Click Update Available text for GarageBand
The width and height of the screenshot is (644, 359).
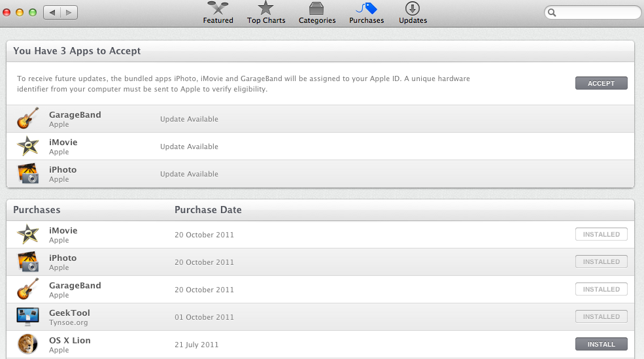(x=189, y=119)
